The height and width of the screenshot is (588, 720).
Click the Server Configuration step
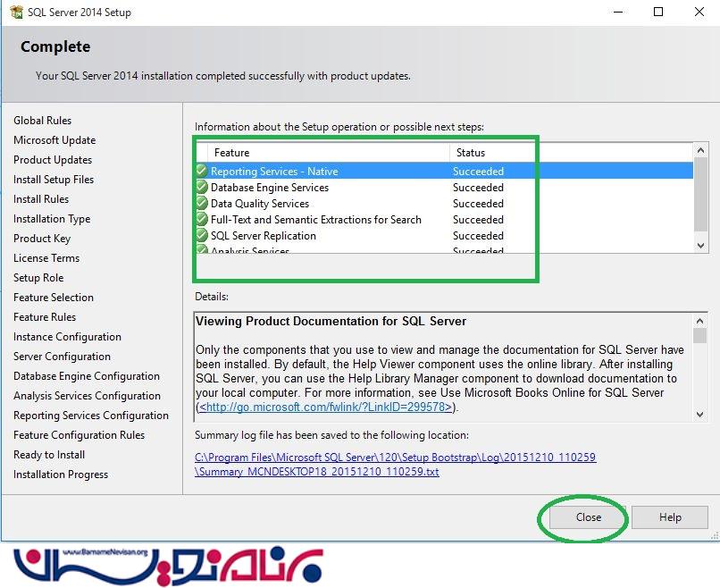point(62,357)
